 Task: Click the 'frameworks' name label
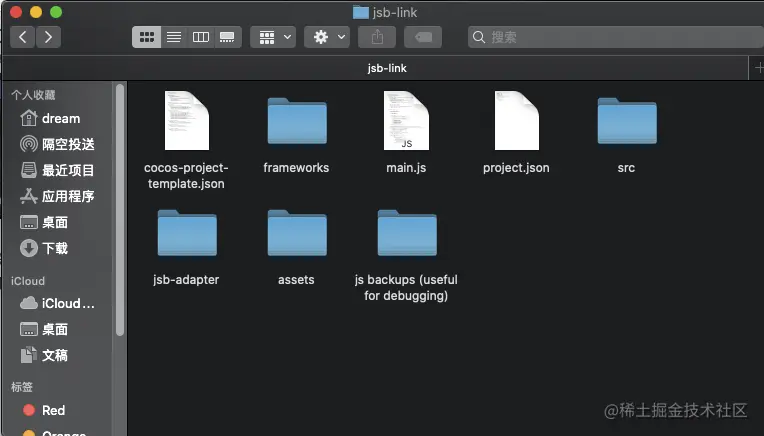(296, 168)
